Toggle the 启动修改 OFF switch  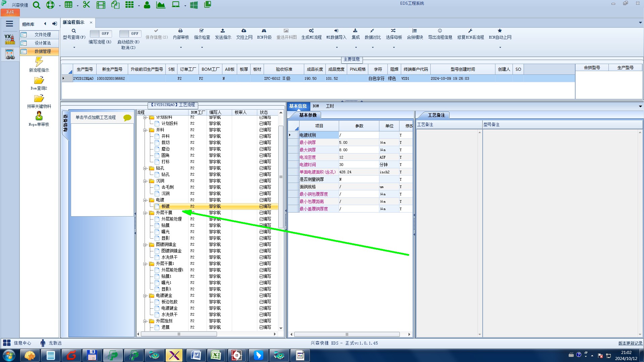[x=130, y=34]
